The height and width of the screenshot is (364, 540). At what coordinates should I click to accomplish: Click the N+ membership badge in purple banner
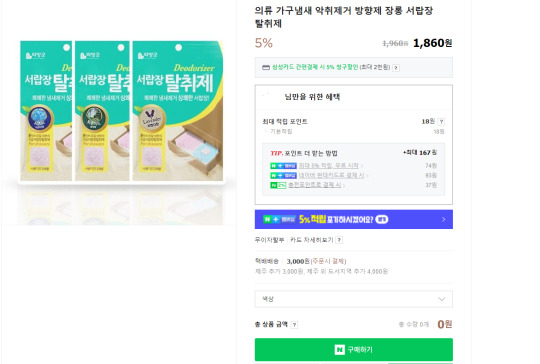(279, 219)
